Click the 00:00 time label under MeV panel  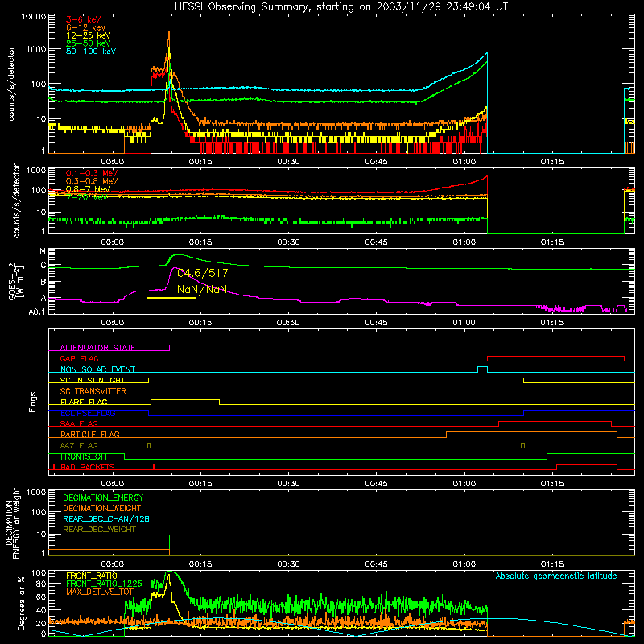pyautogui.click(x=113, y=242)
